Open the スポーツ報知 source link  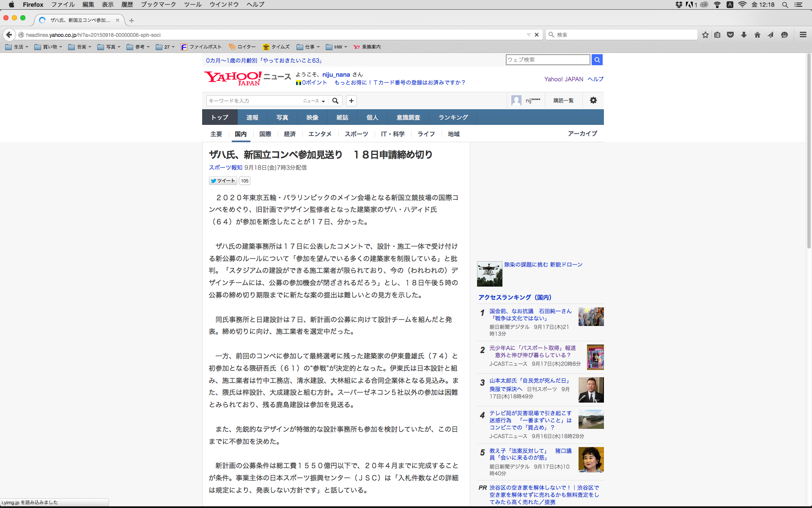[225, 168]
